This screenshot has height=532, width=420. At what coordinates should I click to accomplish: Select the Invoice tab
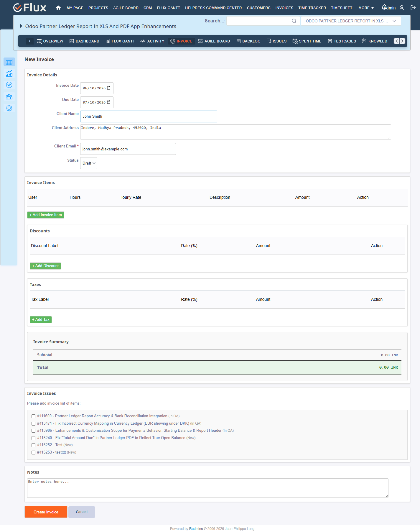181,41
